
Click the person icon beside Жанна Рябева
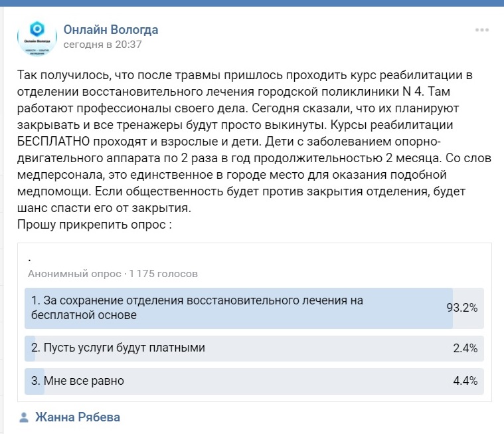pyautogui.click(x=24, y=418)
